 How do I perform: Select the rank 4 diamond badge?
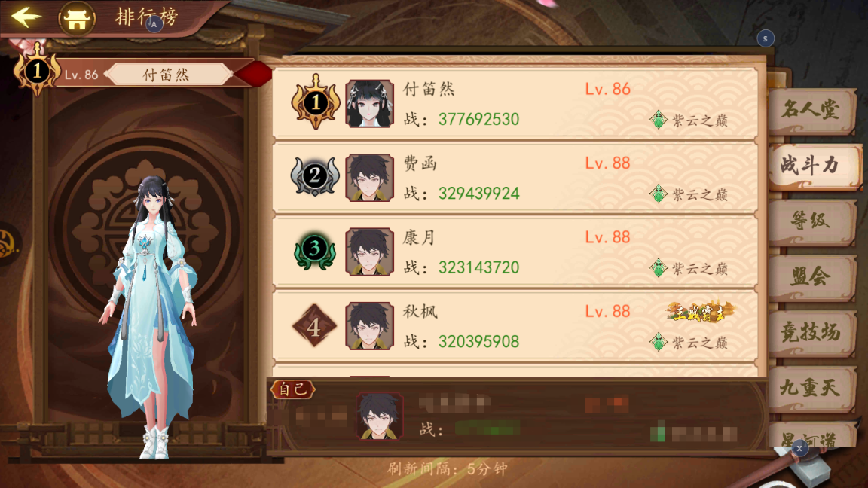click(314, 326)
